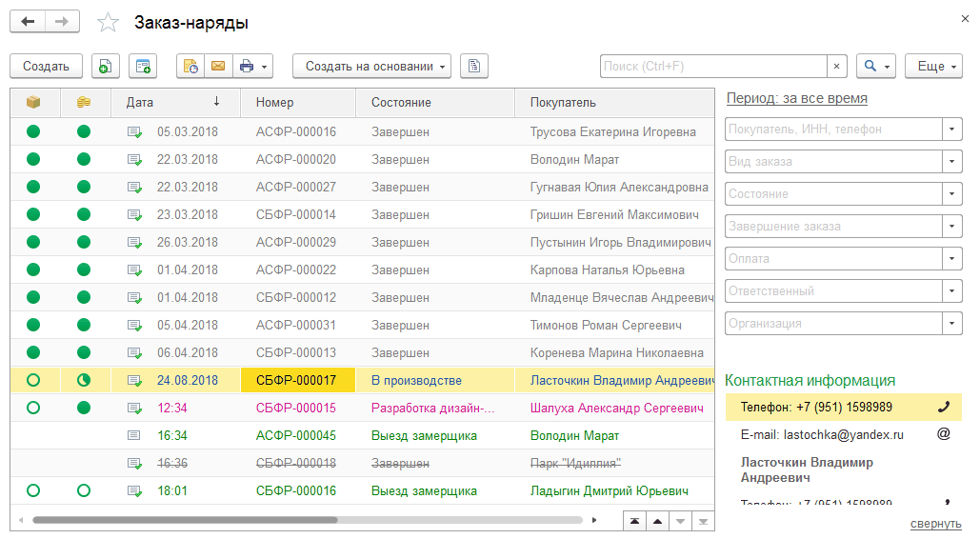Expand the Вид заказа filter dropdown
Viewport: 980px width, 539px height.
[x=951, y=161]
